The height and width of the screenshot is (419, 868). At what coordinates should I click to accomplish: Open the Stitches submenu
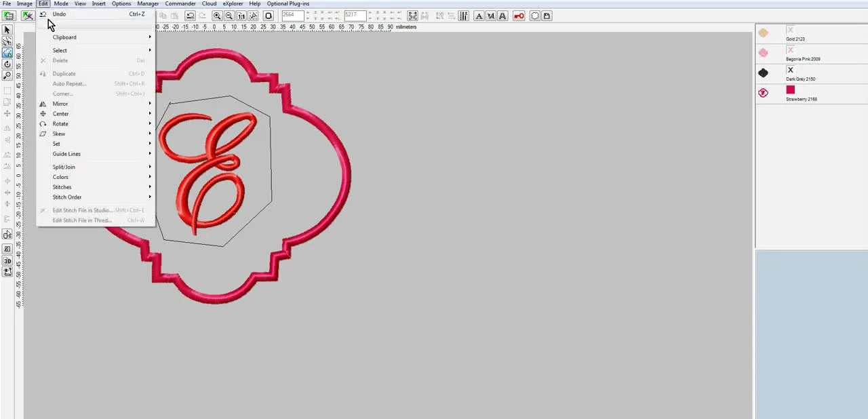click(95, 187)
